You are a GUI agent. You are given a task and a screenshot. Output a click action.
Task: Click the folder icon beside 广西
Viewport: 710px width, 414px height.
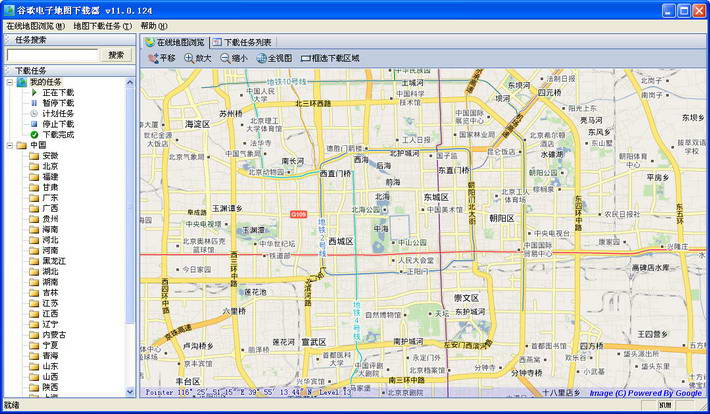[x=34, y=208]
